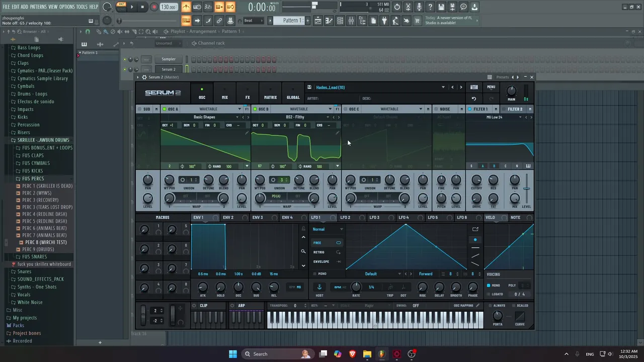
Task: Open the PATTERNS menu in FL Studio
Action: (38, 7)
